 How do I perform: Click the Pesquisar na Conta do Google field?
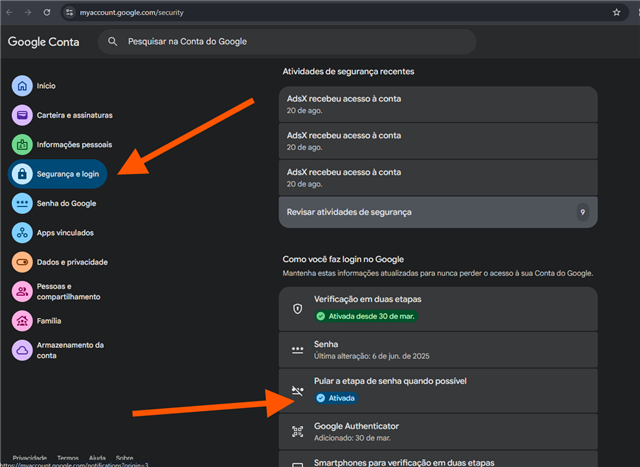pos(287,42)
